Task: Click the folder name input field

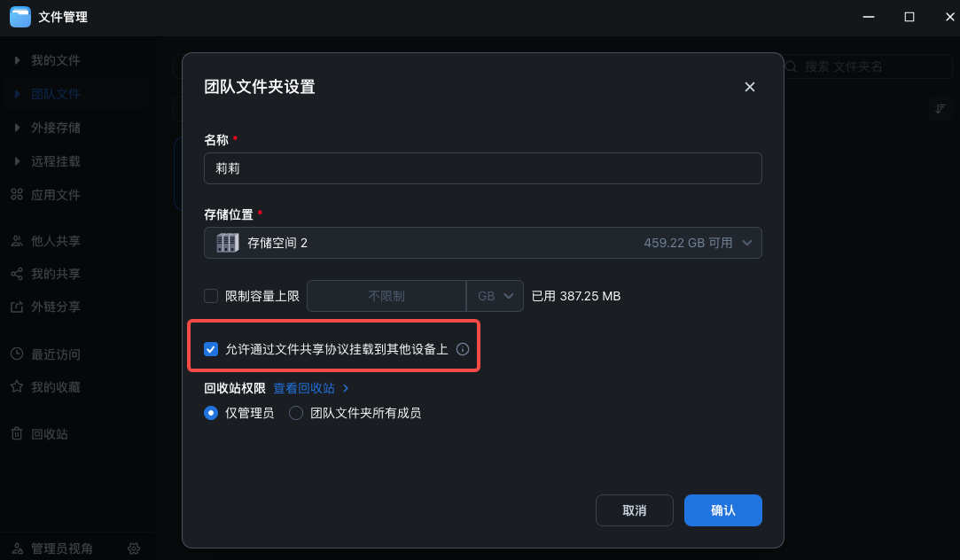Action: [483, 168]
